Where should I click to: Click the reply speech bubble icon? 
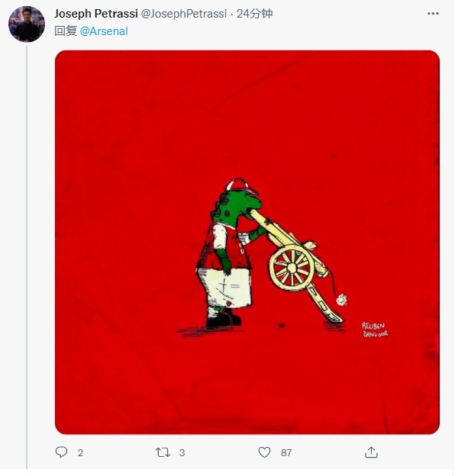tap(61, 452)
